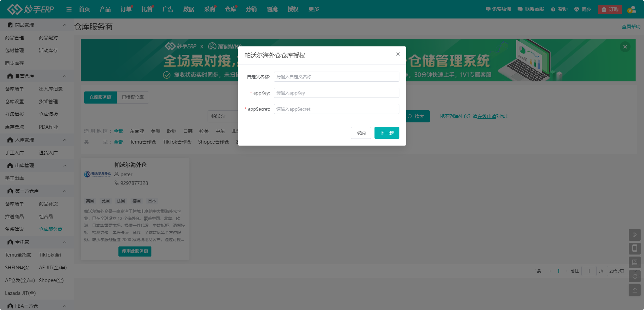Collapse the 商品管理 sidebar section
The width and height of the screenshot is (644, 310).
(x=65, y=25)
